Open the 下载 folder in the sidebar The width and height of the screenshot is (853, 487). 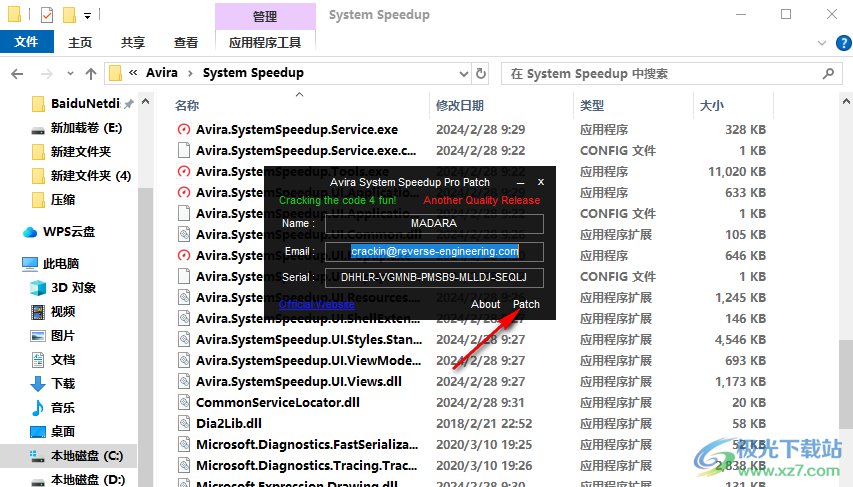(x=63, y=384)
